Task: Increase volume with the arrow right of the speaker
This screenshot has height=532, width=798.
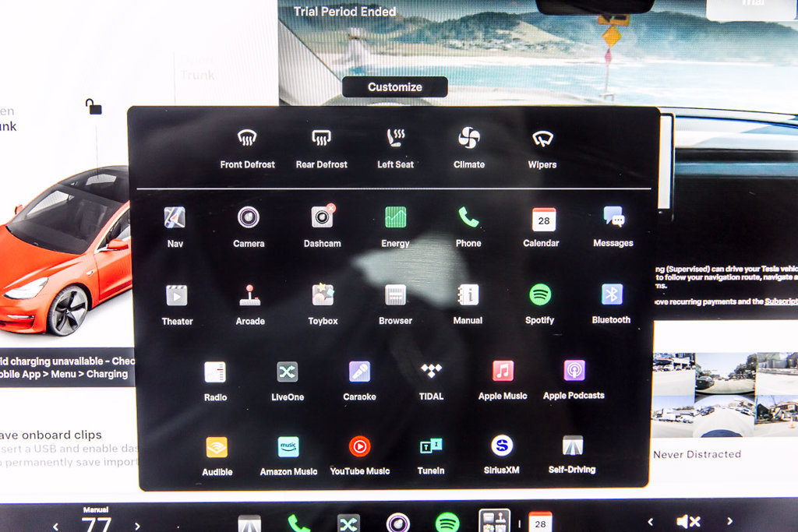Action: pos(729,521)
